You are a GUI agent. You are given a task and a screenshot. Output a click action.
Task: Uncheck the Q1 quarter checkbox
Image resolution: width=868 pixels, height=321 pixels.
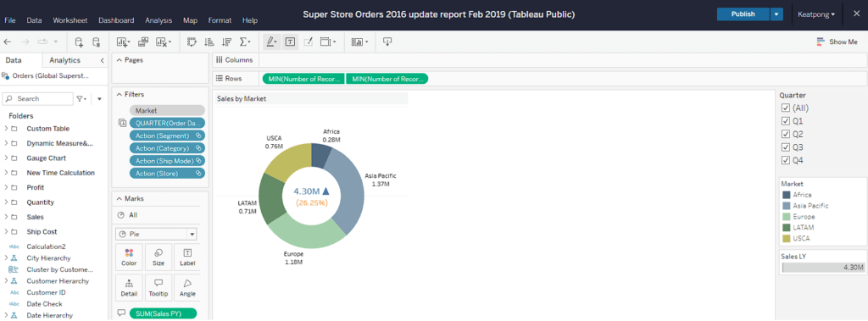pos(785,121)
